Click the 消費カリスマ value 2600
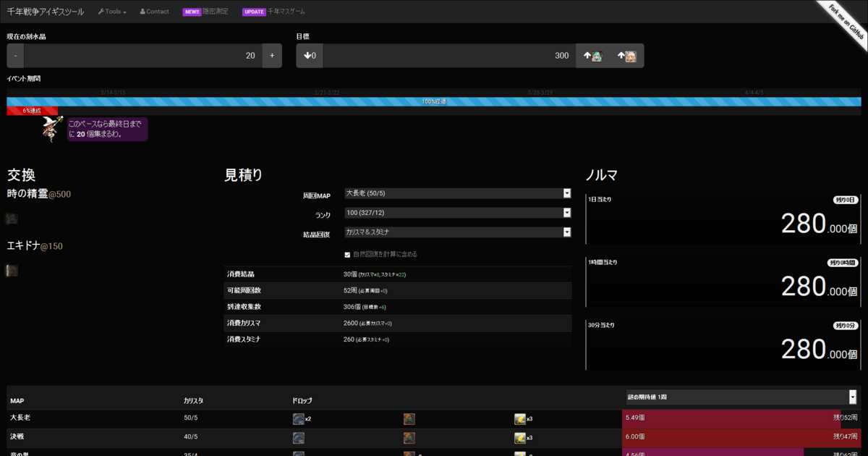Viewport: 868px width, 456px height. click(352, 323)
